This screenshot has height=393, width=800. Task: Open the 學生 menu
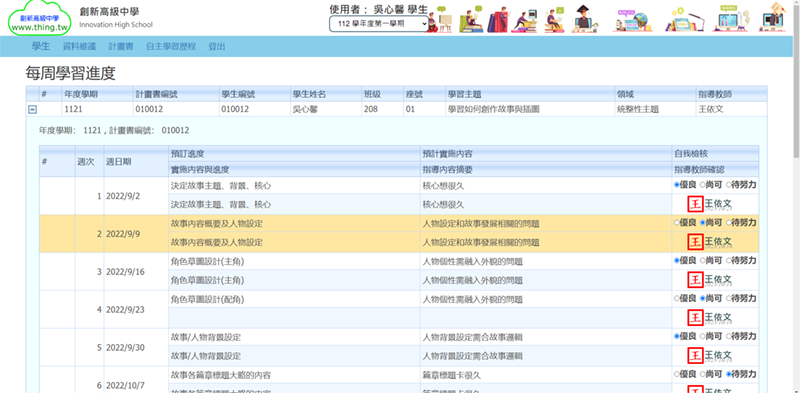[x=41, y=46]
